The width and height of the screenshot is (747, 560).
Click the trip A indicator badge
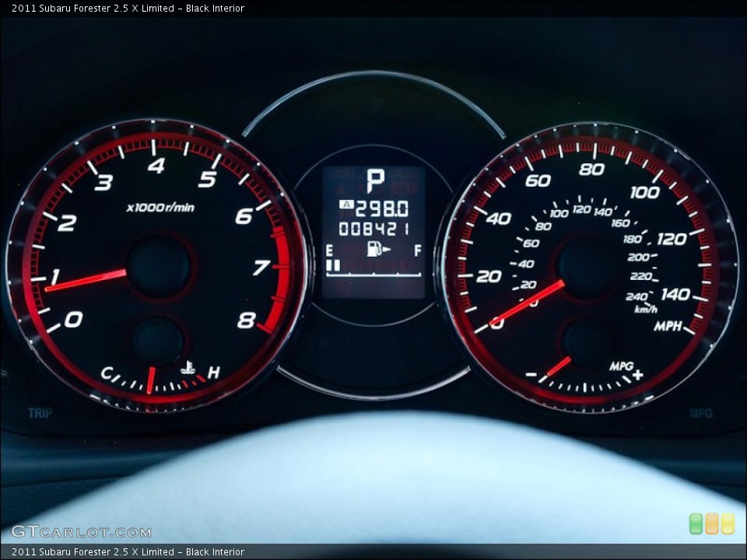pos(346,205)
